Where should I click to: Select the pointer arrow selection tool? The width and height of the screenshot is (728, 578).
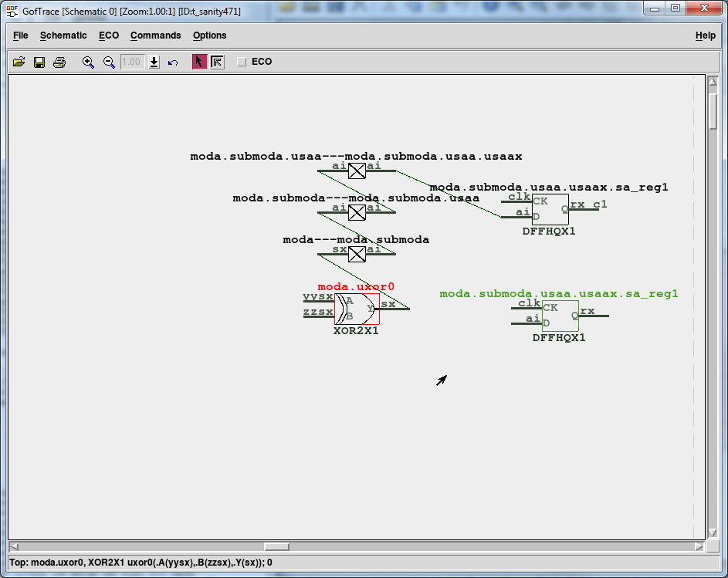(199, 62)
